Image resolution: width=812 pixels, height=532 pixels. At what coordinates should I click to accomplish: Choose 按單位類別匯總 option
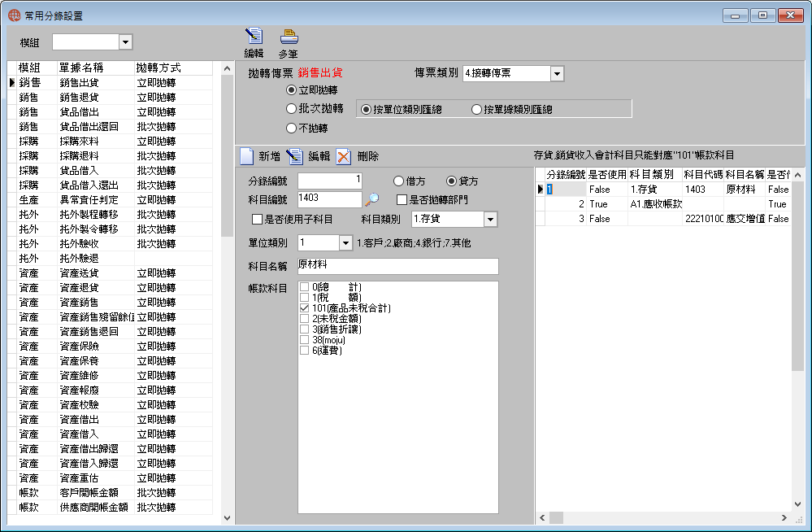click(x=366, y=109)
